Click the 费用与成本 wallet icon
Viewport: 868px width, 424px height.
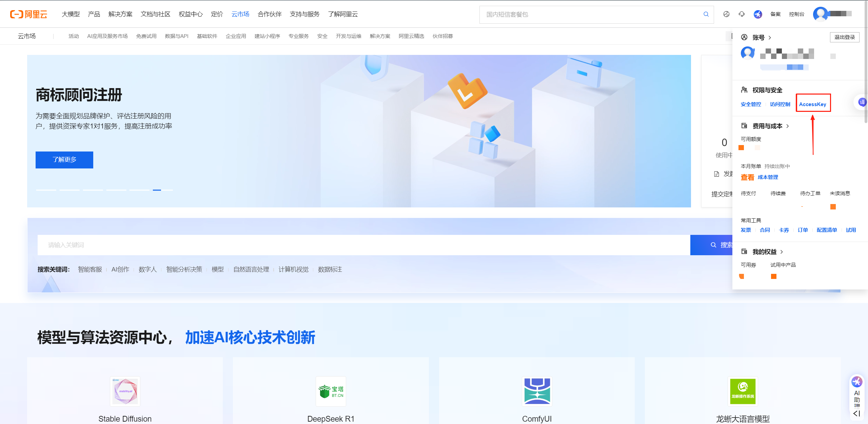744,126
